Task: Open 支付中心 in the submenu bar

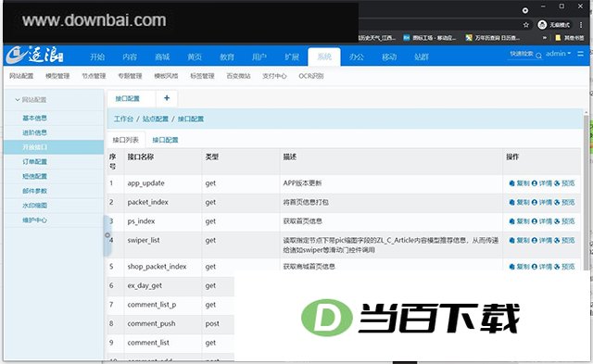Action: click(x=274, y=76)
